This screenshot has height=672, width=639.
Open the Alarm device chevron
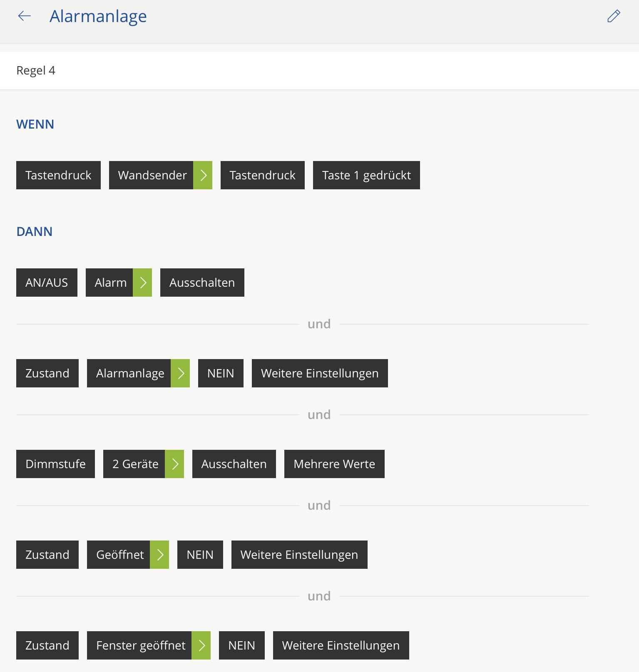pyautogui.click(x=142, y=283)
